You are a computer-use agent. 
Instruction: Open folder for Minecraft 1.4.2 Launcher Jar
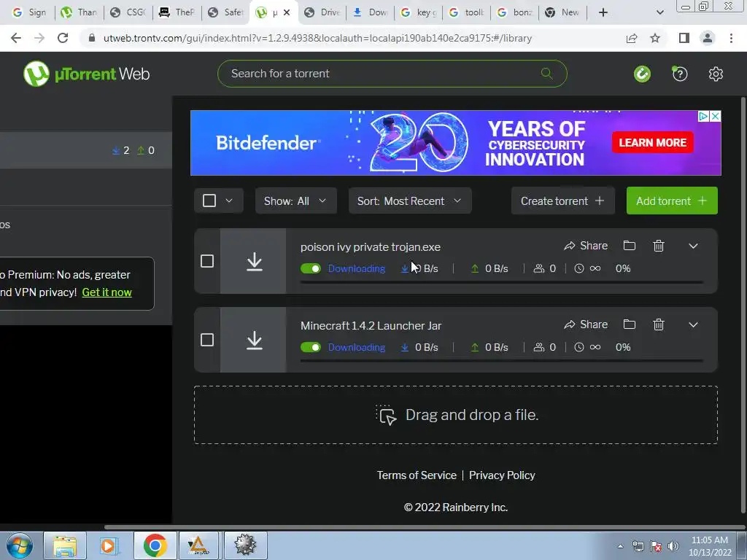point(630,324)
